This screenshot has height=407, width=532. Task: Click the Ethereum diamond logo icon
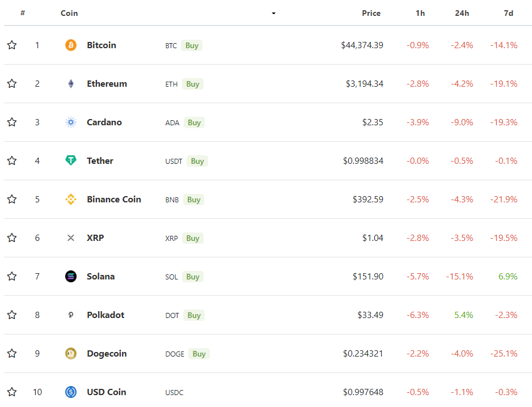[x=70, y=84]
